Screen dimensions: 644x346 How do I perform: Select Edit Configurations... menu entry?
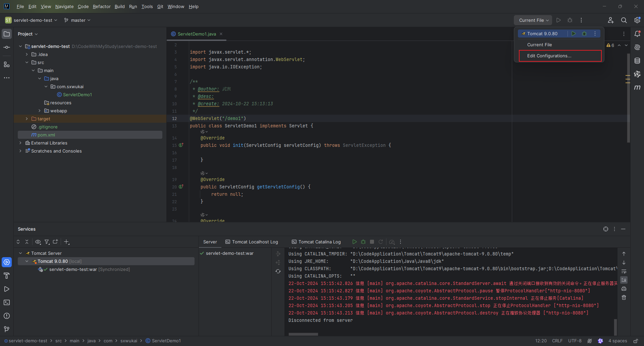click(549, 56)
